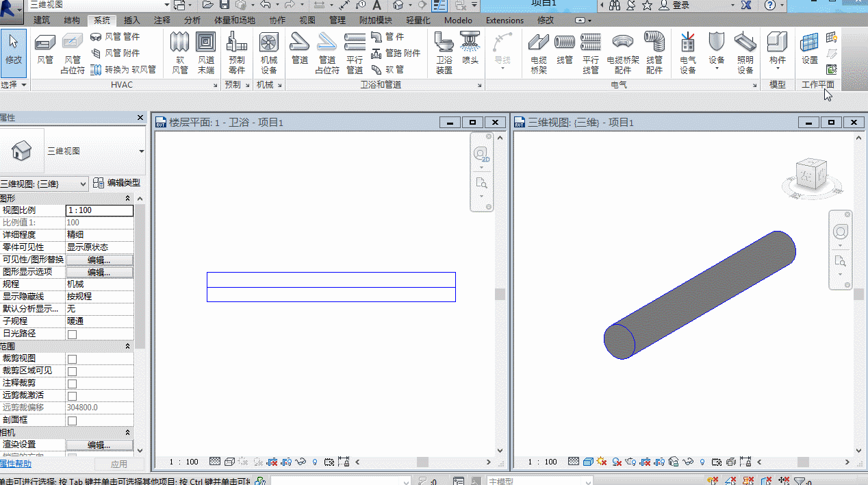This screenshot has height=485, width=868.
Task: Select the 喷头 sprinkler tool
Action: pyautogui.click(x=470, y=49)
